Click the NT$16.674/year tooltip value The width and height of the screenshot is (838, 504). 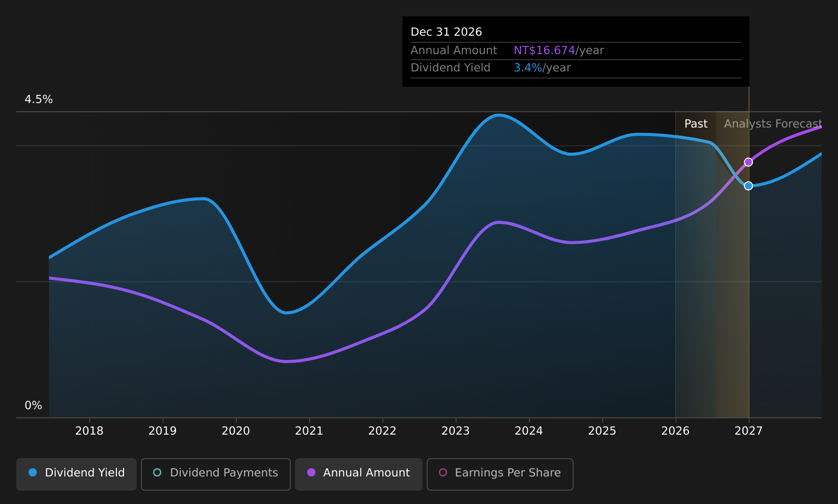click(x=559, y=51)
